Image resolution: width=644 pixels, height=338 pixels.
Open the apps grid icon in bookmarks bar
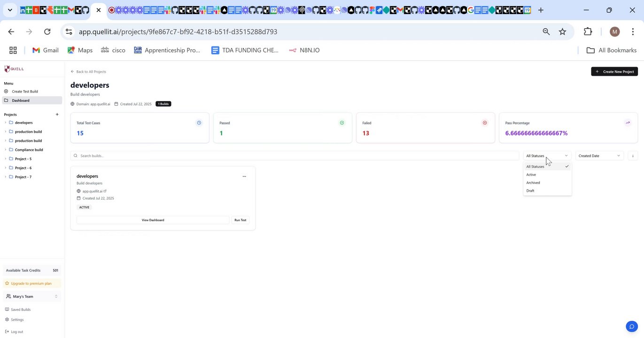pyautogui.click(x=13, y=50)
